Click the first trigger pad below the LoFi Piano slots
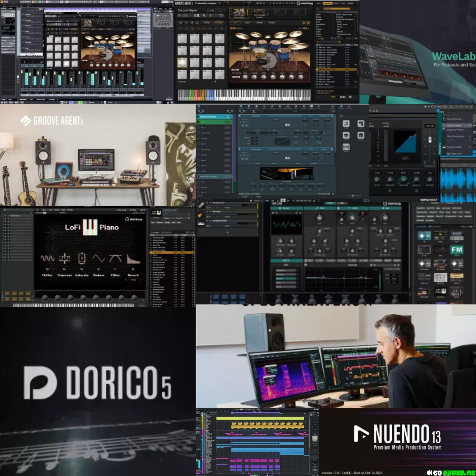Image resolution: width=476 pixels, height=476 pixels. pyautogui.click(x=7, y=294)
